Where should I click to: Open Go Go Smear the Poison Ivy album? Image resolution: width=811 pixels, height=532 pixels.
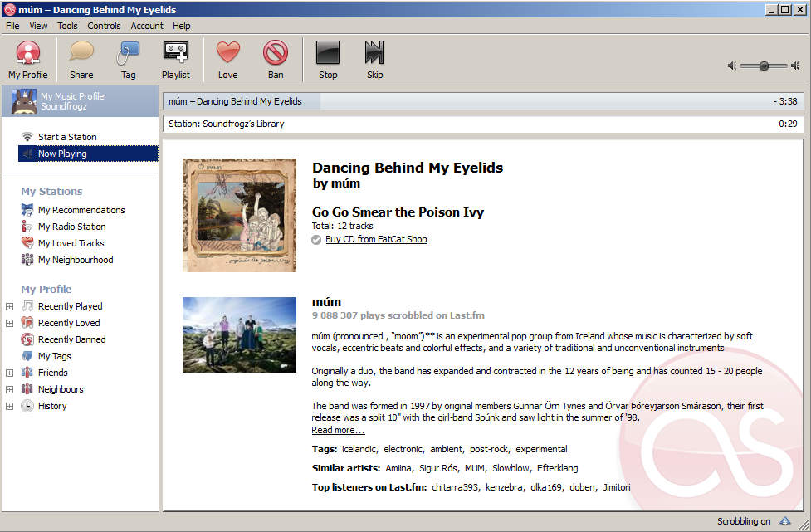pos(398,212)
